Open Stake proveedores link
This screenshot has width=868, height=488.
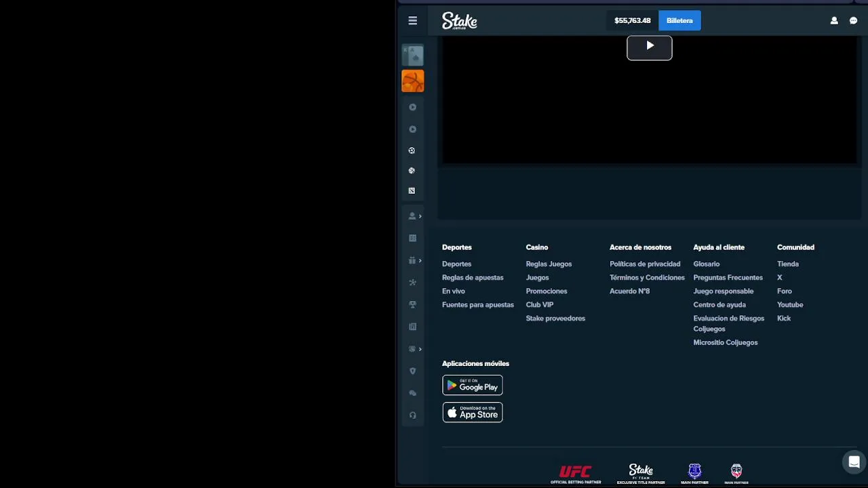click(555, 318)
